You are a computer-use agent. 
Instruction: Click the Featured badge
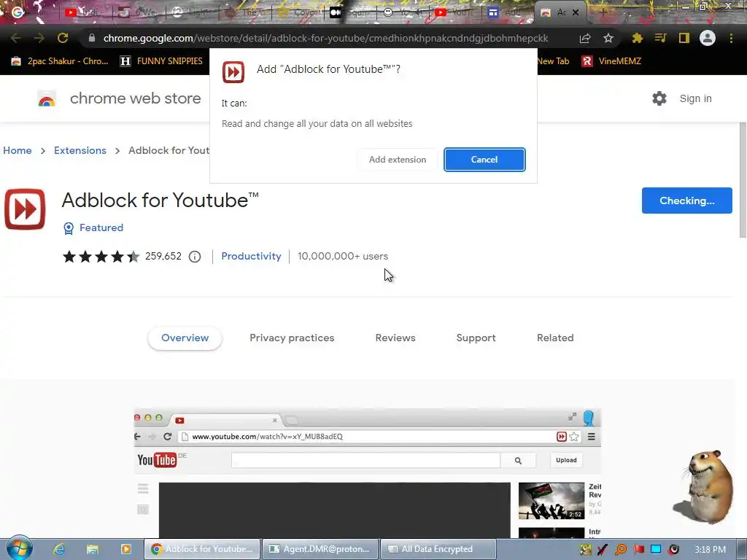coord(93,228)
